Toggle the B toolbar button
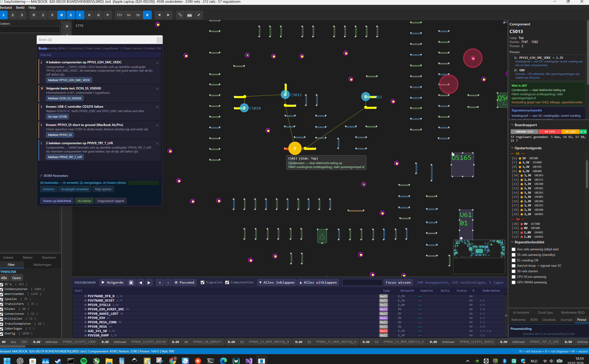The image size is (589, 364). [147, 15]
